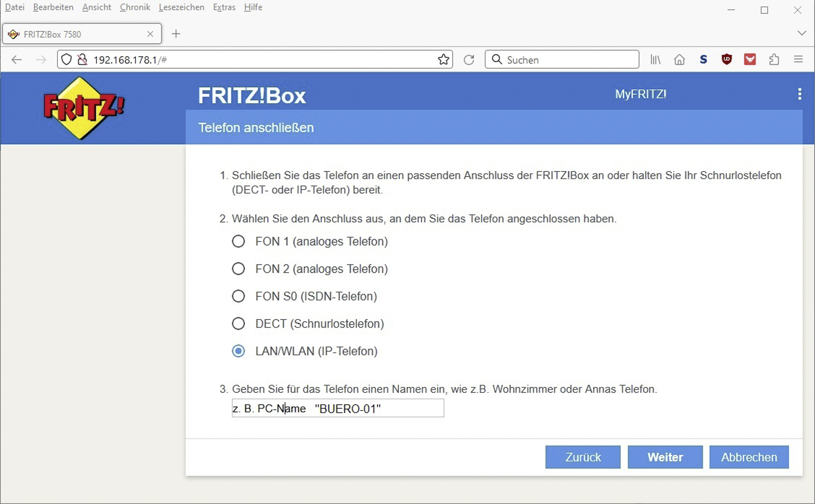Open the uBlock Origin shield extension
The height and width of the screenshot is (504, 815).
click(727, 60)
